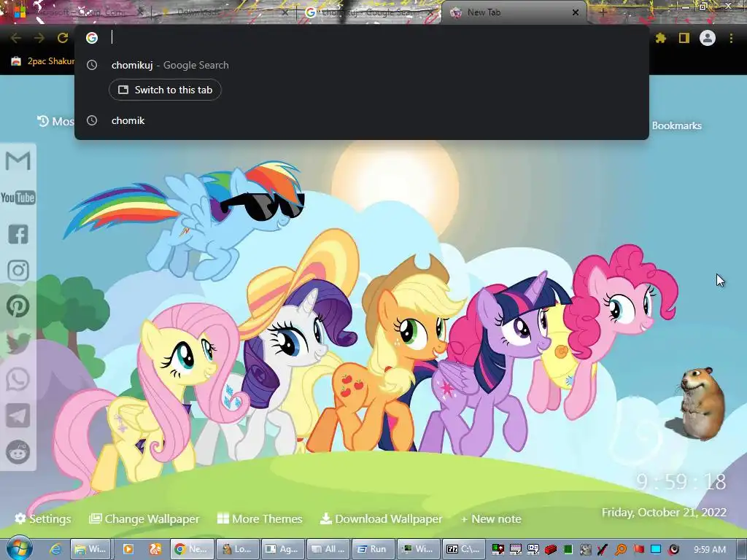Open the Chrome 'Ne...' taskbar button
The width and height of the screenshot is (747, 560).
[x=192, y=549]
